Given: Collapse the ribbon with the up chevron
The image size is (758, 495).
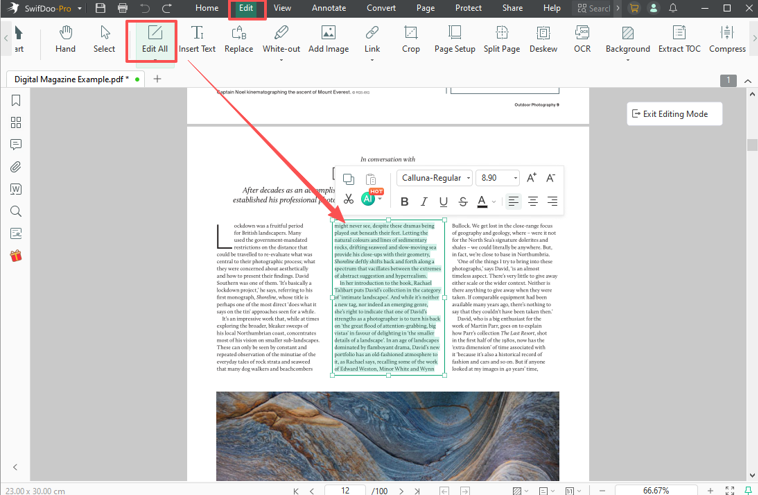Looking at the screenshot, I should [748, 81].
